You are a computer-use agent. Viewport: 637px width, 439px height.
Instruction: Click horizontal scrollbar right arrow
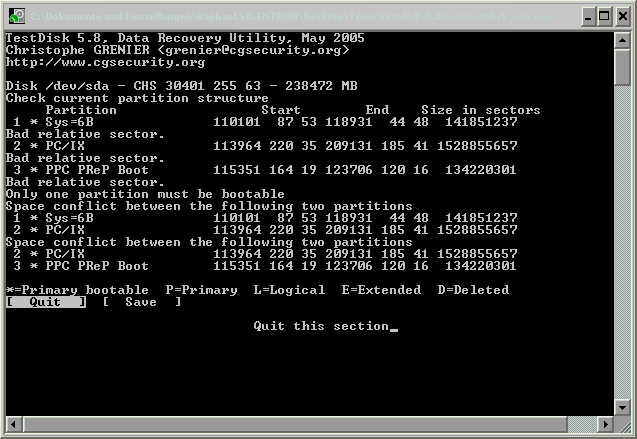pyautogui.click(x=606, y=424)
